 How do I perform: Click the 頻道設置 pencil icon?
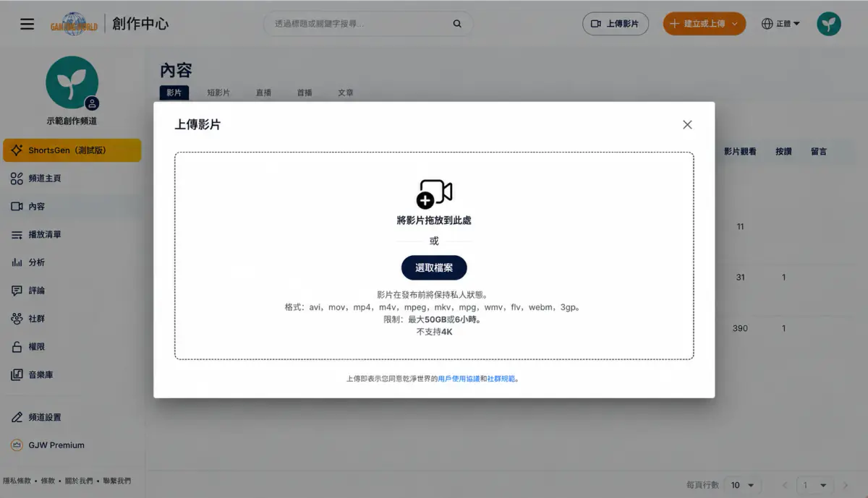(17, 417)
